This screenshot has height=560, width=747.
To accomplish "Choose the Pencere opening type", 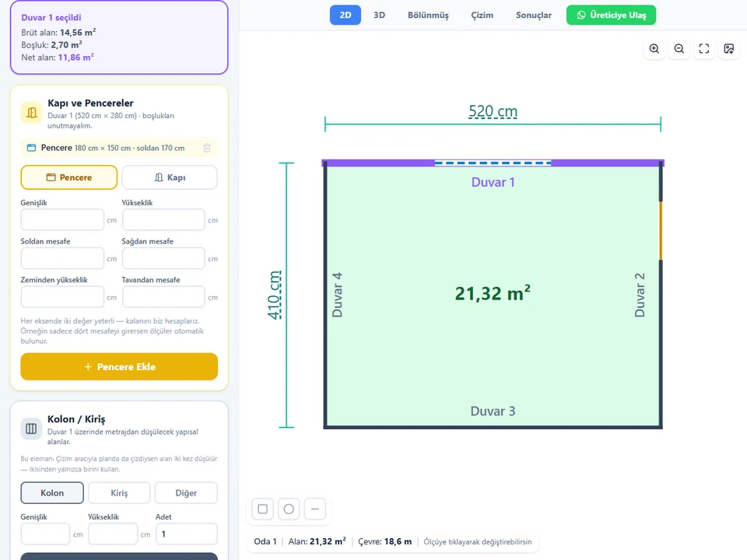I will pos(69,177).
